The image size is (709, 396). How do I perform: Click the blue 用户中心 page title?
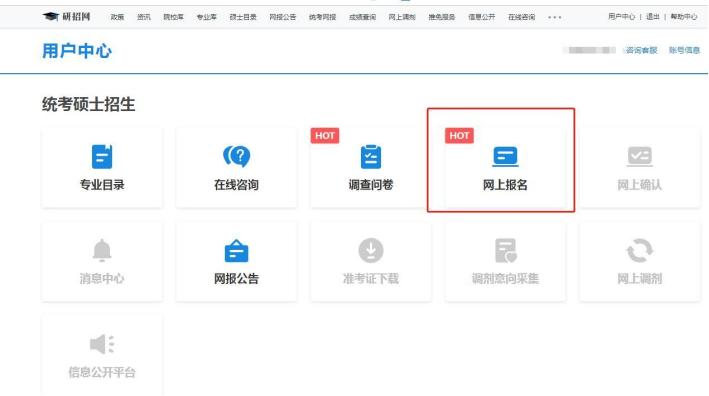point(77,51)
